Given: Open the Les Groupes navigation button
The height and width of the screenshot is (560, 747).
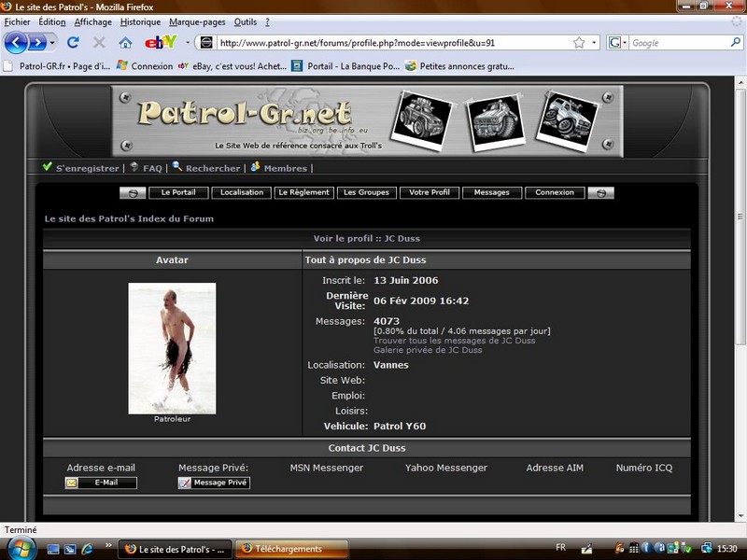Looking at the screenshot, I should pyautogui.click(x=366, y=192).
